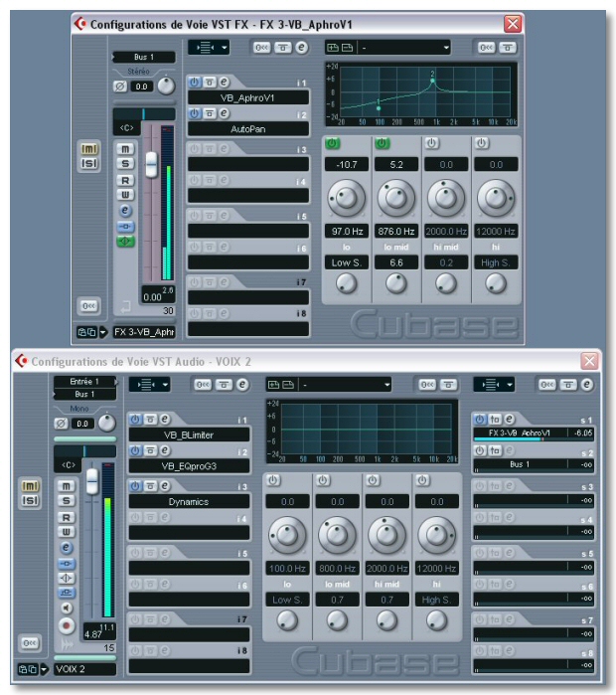The image size is (616, 695).
Task: Open editor for VB_BLimiter insert
Action: click(165, 419)
